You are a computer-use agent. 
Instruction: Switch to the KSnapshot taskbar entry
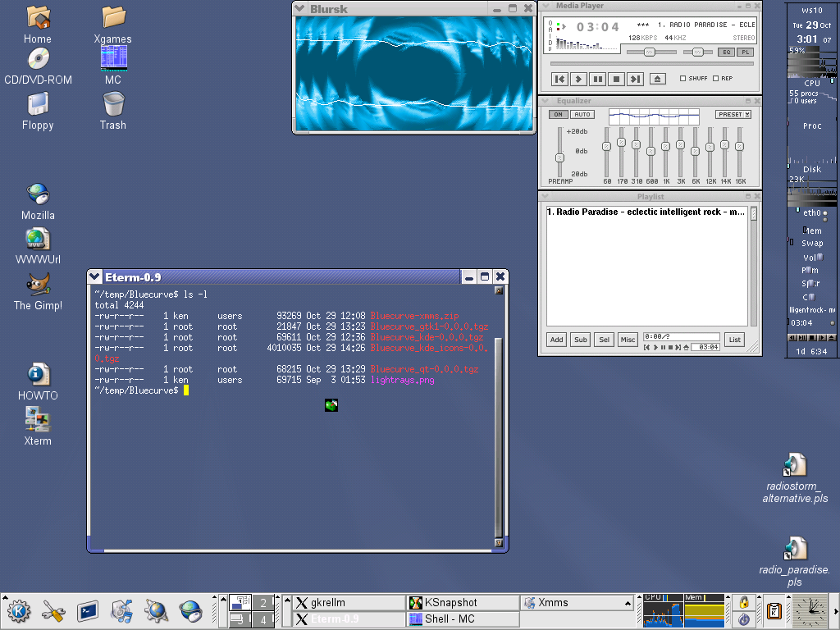pyautogui.click(x=463, y=603)
